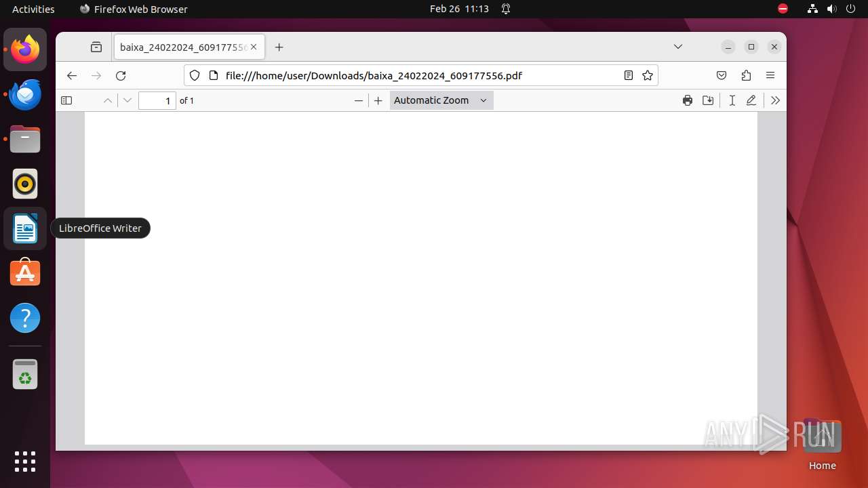The height and width of the screenshot is (488, 868).
Task: Select the PDF draw tool
Action: [x=751, y=100]
